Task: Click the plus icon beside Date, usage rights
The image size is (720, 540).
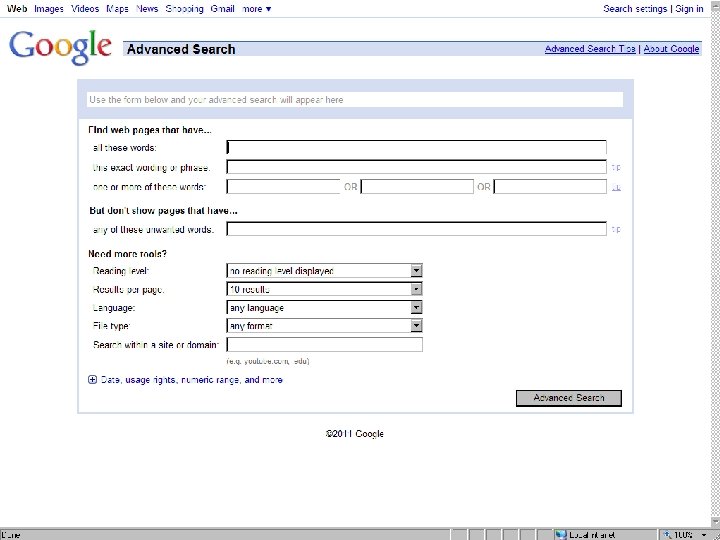Action: pos(92,380)
